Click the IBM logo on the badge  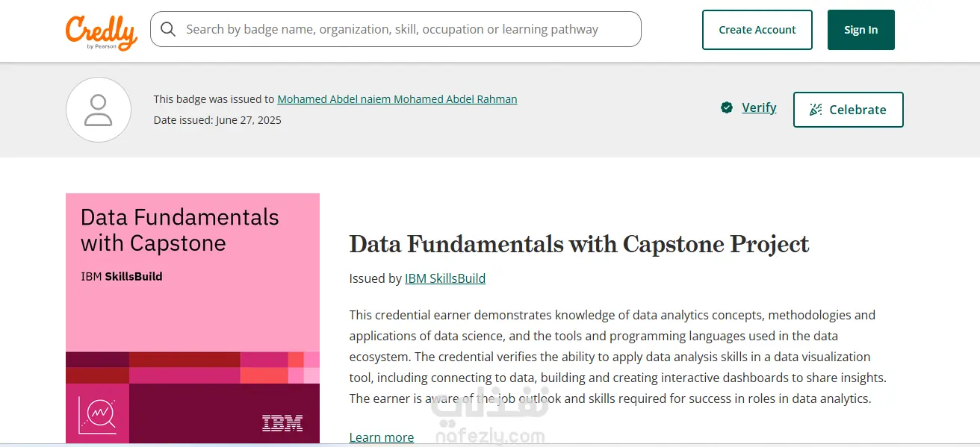282,423
